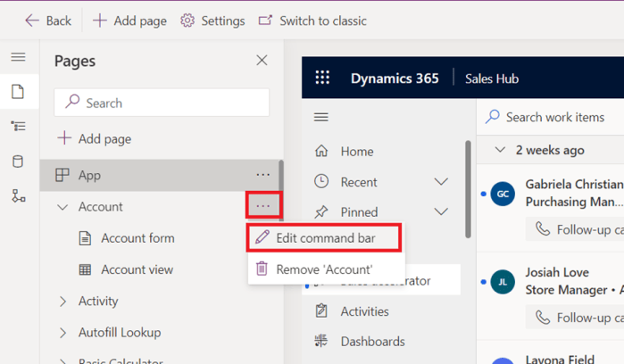Go back using the Back arrow
The height and width of the screenshot is (364, 624).
48,21
